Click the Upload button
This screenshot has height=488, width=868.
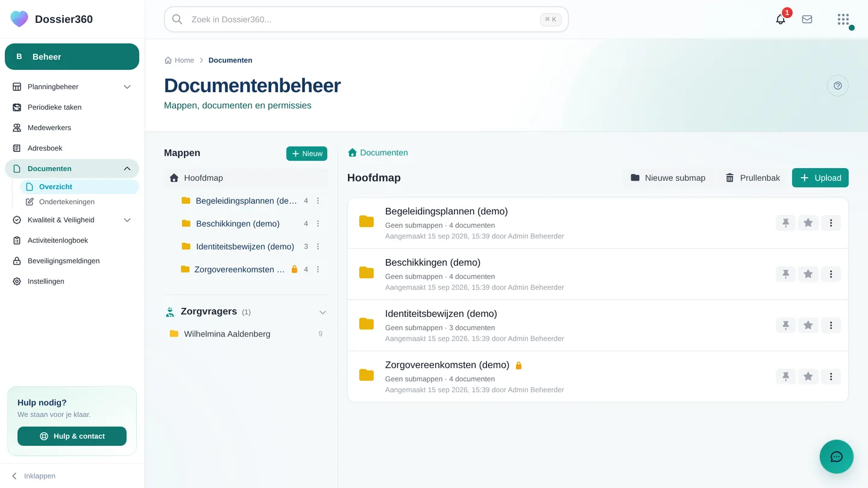[x=820, y=178]
